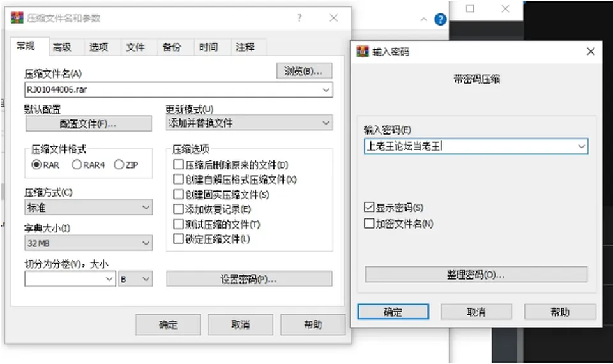The width and height of the screenshot is (613, 364).
Task: Uncheck 显示密码 checkbox
Action: click(369, 207)
